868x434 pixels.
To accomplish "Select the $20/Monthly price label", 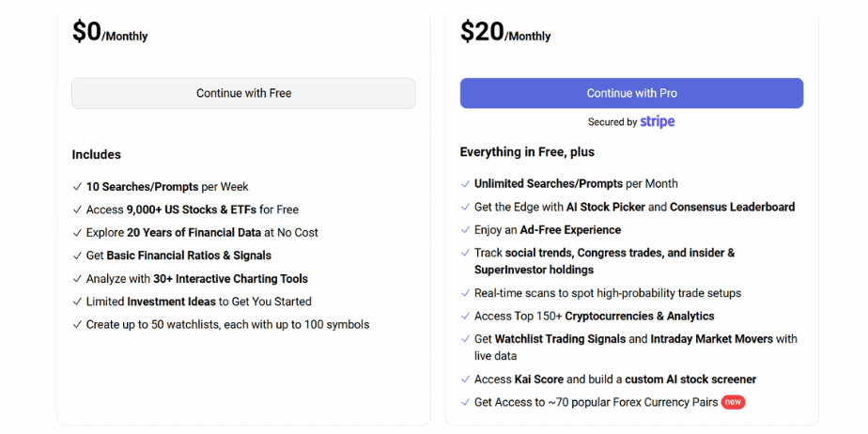I will click(505, 33).
